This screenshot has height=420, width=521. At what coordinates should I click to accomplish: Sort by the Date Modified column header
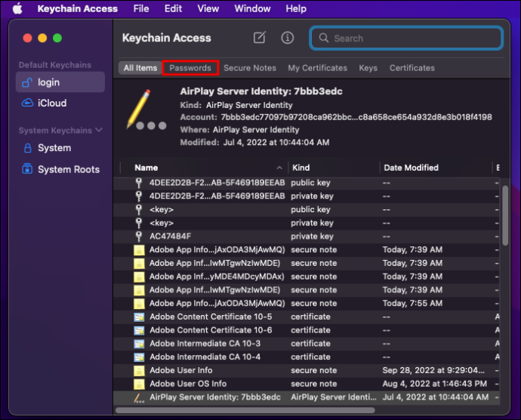(411, 168)
